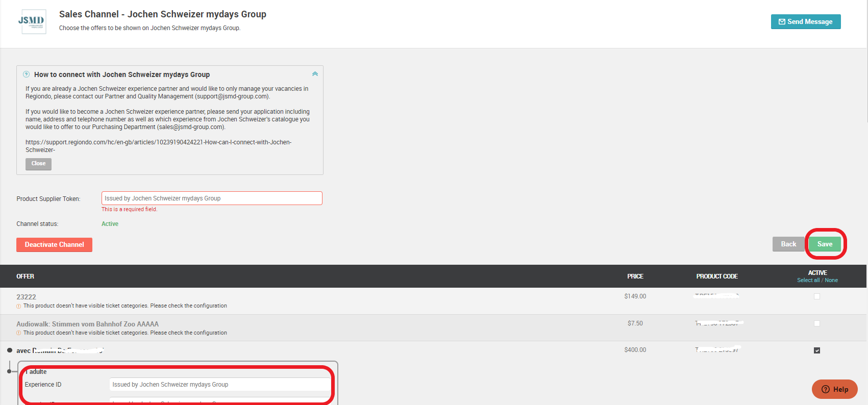Click the $149.00 price value
Image resolution: width=868 pixels, height=405 pixels.
point(635,296)
